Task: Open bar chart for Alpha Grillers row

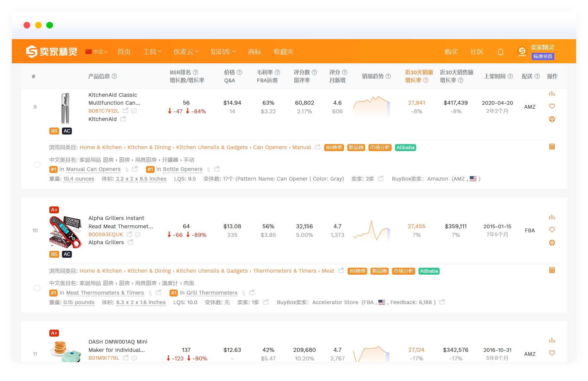Action: point(552,217)
